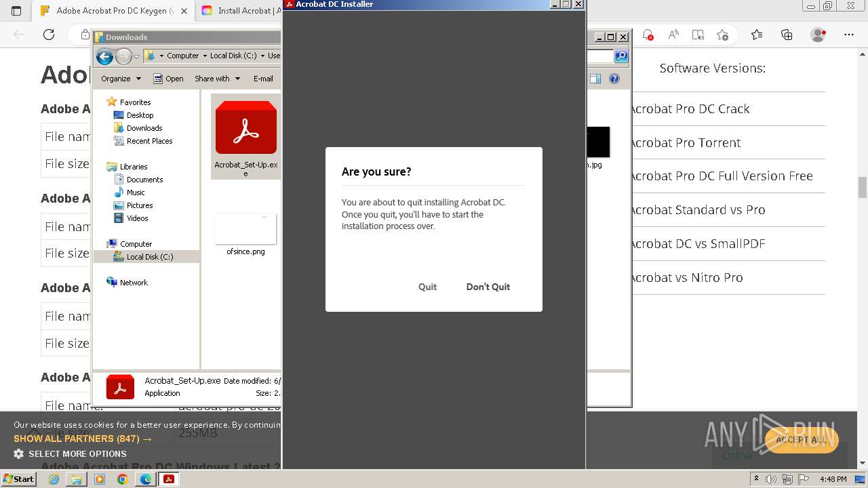This screenshot has width=868, height=488.
Task: Click Quit in the Are you sure dialog
Action: coord(427,287)
